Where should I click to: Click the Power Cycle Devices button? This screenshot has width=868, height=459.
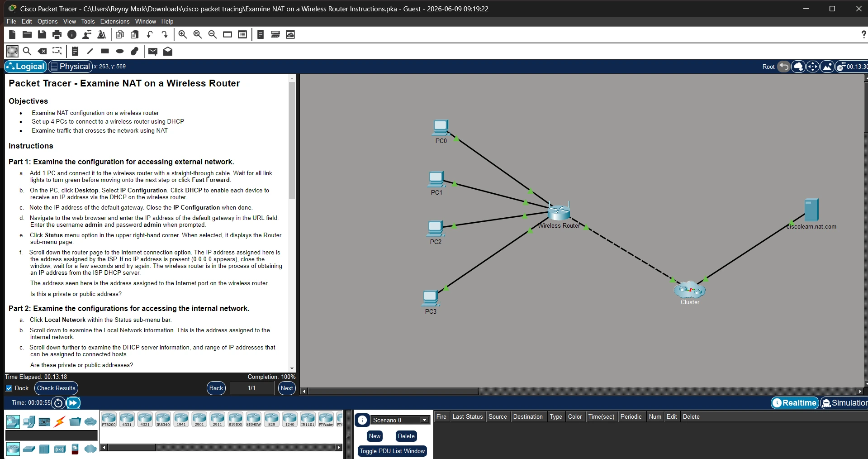coord(58,402)
